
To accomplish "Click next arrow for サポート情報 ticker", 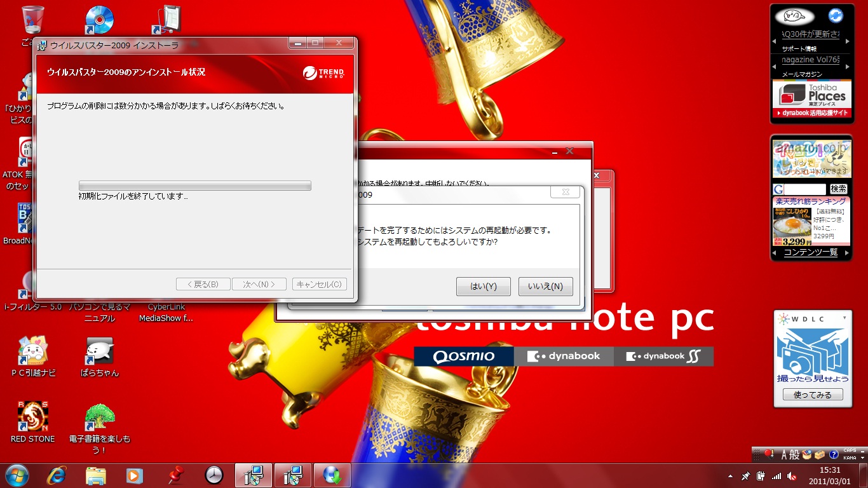I will coord(846,41).
